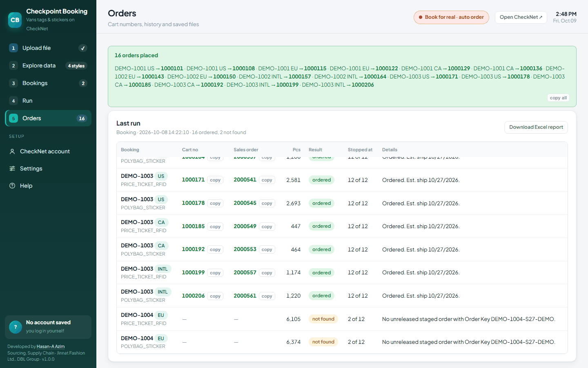Viewport: 588px width, 368px height.
Task: Copy sales order 2000541
Action: pyautogui.click(x=267, y=180)
